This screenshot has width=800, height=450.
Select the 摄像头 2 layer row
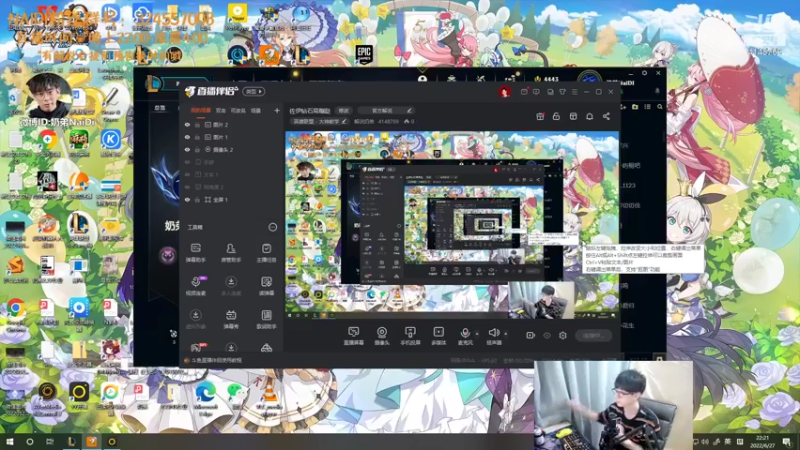click(232, 149)
